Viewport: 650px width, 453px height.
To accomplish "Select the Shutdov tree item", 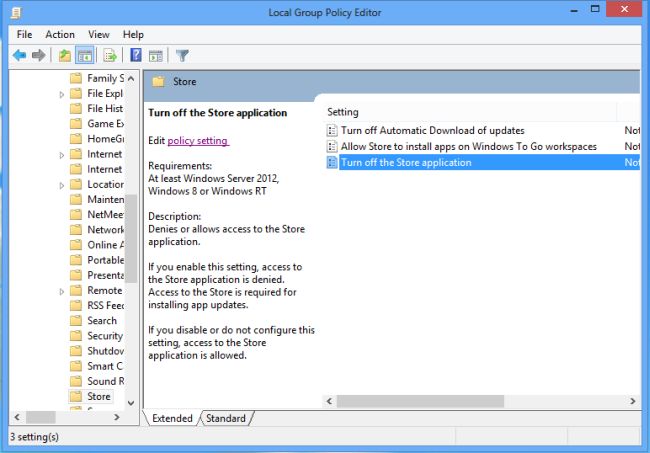I will point(105,351).
